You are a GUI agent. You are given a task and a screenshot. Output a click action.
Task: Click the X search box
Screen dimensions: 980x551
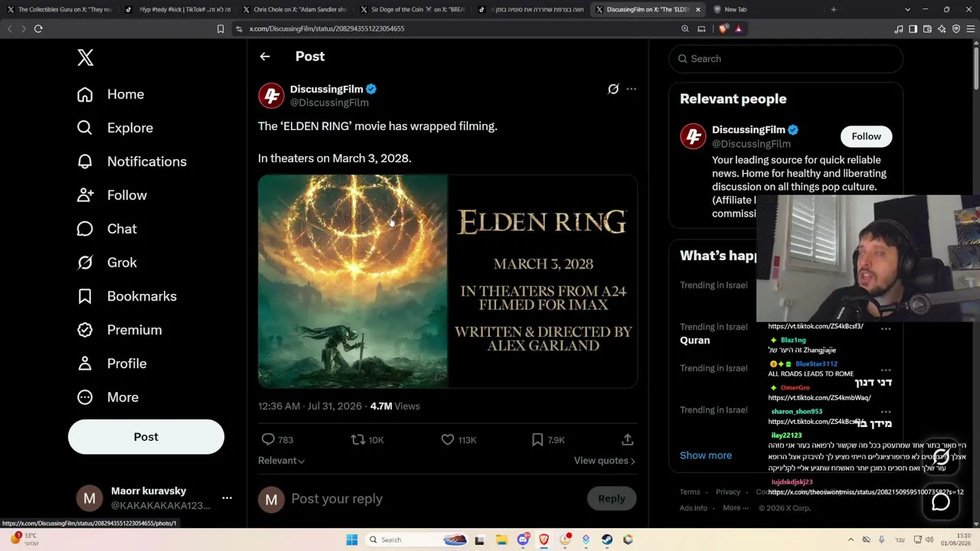(x=786, y=59)
